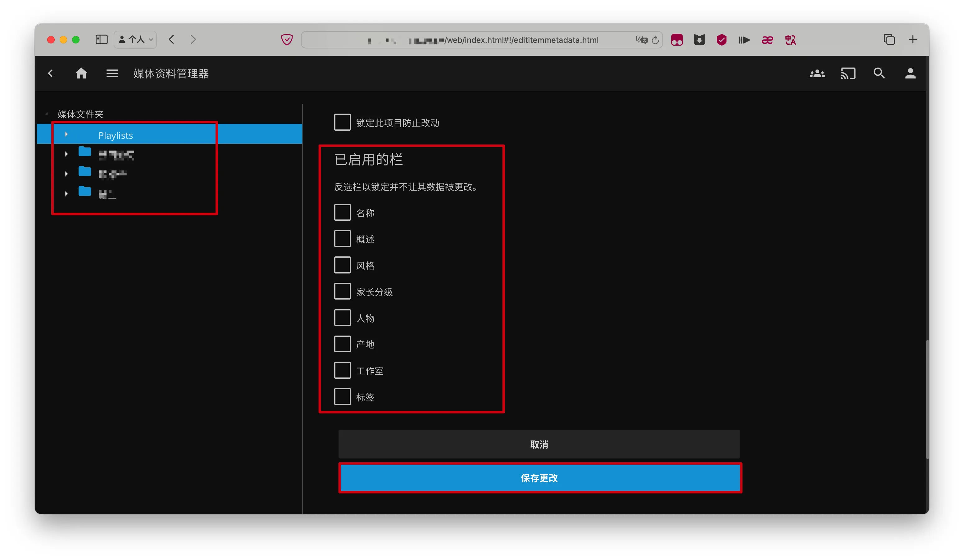
Task: Collapse the 媒体文件夹 root node
Action: [47, 114]
